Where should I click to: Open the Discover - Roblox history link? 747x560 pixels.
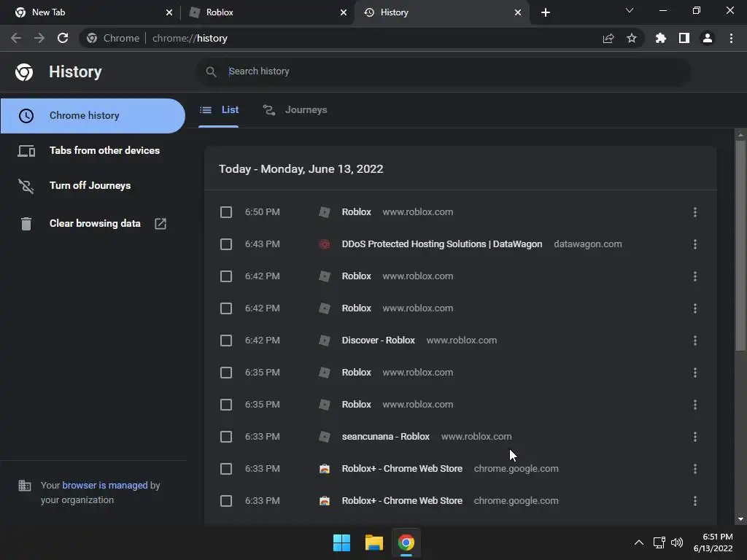pos(379,341)
